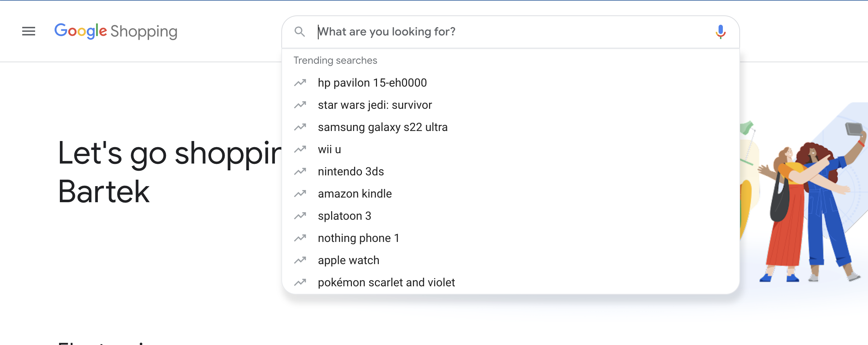
Task: Select the wii u trending search
Action: pyautogui.click(x=330, y=149)
